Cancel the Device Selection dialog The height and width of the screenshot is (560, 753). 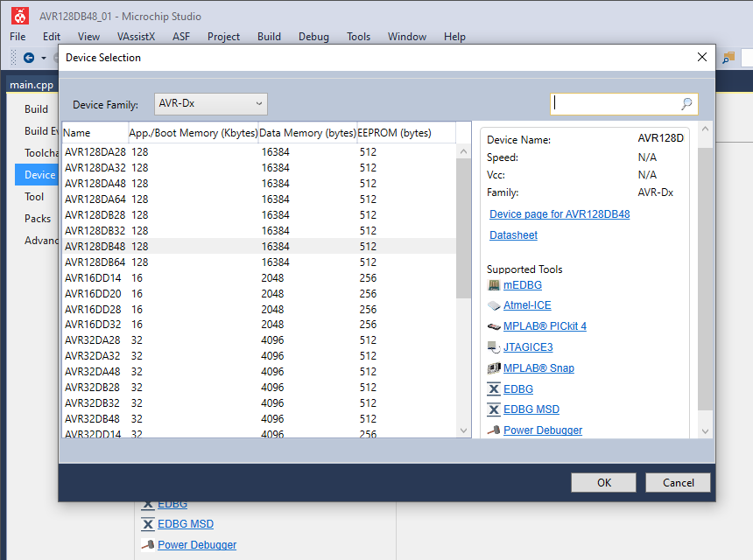point(678,482)
